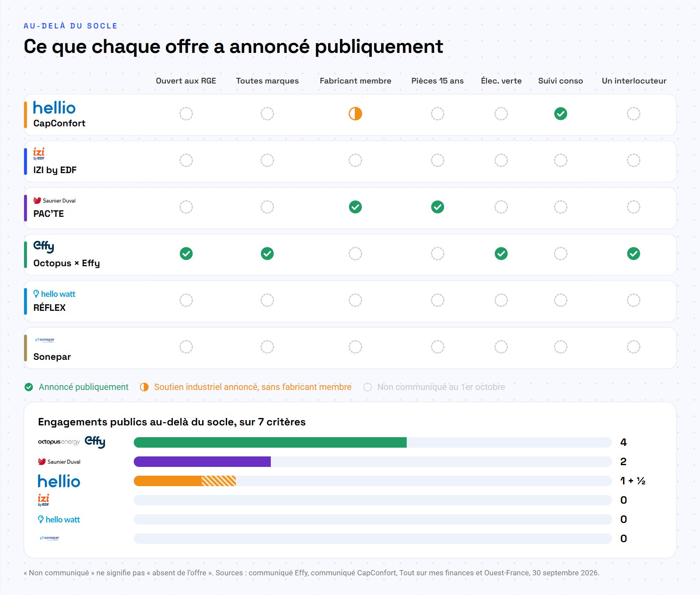The image size is (700, 595).
Task: Click the dashed circle legend icon
Action: tap(367, 387)
